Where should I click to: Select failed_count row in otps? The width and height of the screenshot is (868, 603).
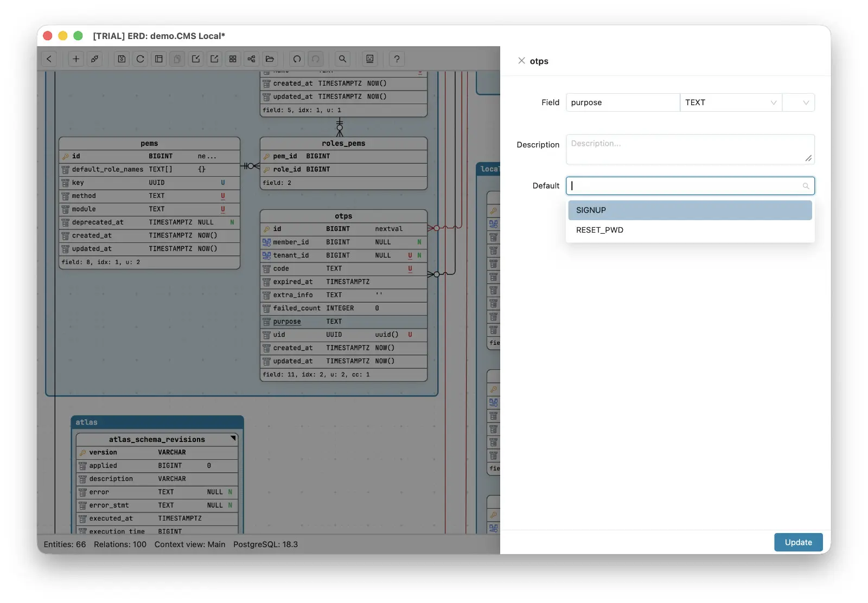coord(343,308)
